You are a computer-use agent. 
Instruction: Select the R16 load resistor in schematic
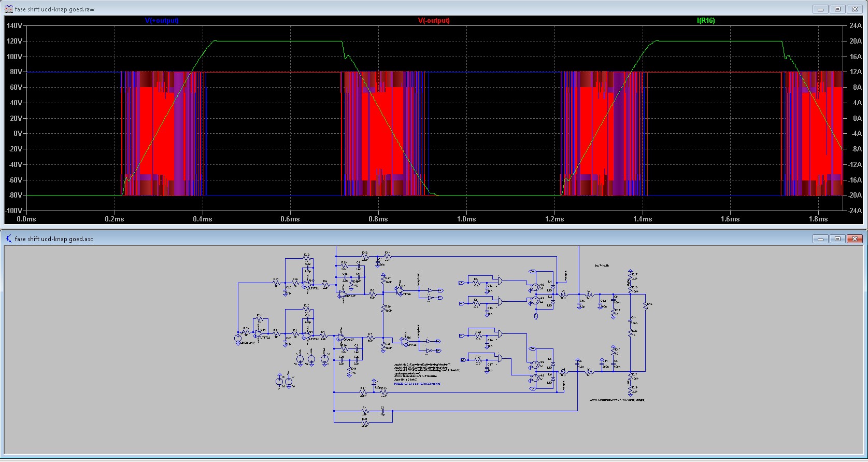click(x=646, y=306)
